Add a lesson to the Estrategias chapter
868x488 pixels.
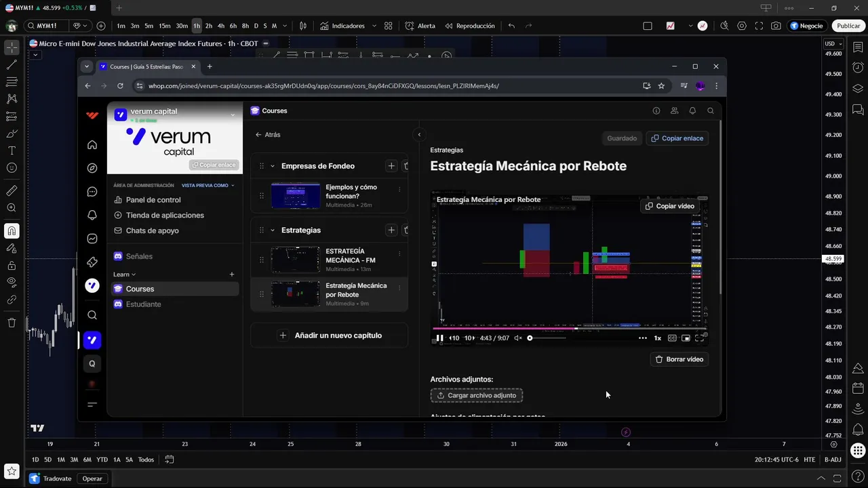391,230
